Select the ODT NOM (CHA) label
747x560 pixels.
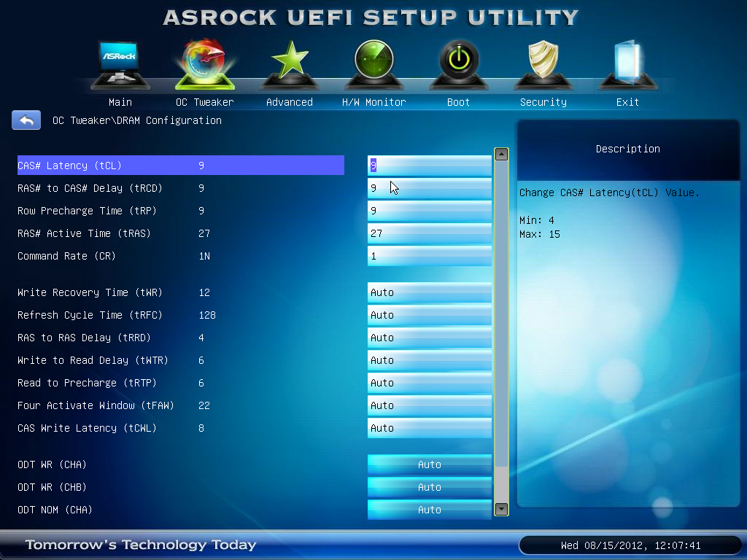(55, 510)
